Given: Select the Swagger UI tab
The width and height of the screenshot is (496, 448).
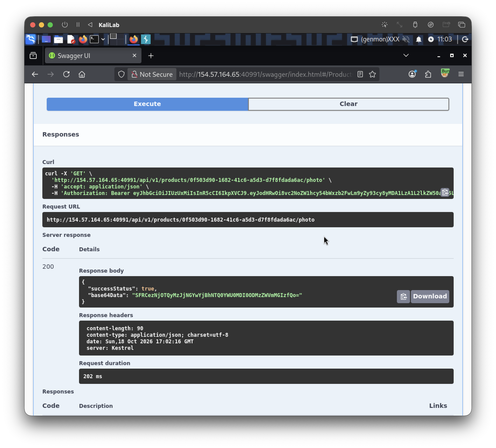Looking at the screenshot, I should tap(93, 56).
